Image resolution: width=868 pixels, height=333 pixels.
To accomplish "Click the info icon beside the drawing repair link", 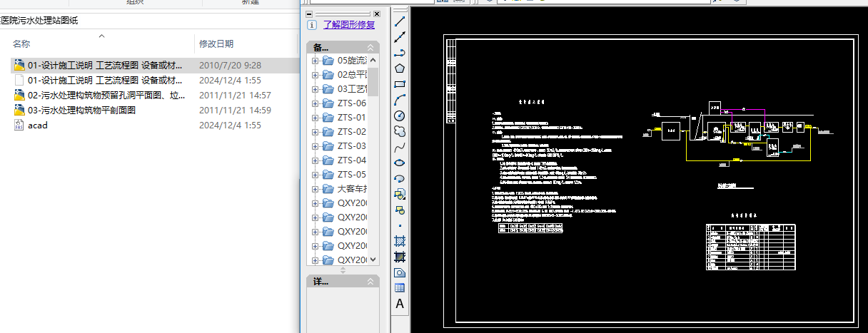I will (x=312, y=25).
